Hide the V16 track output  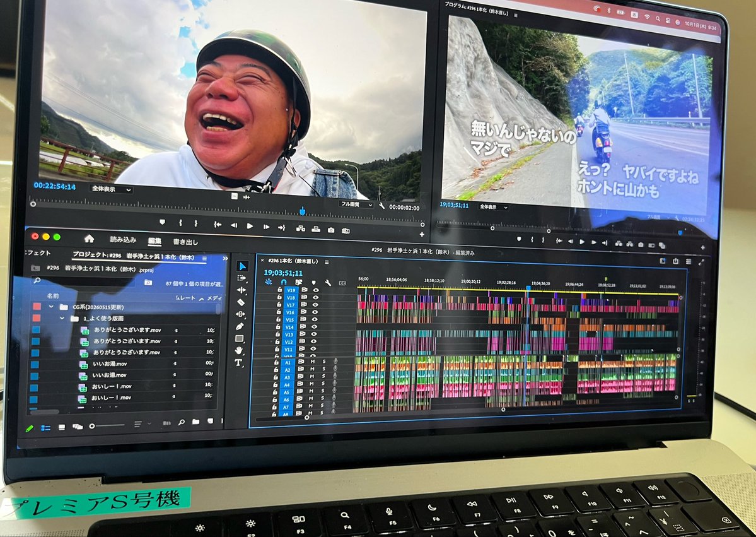click(315, 312)
